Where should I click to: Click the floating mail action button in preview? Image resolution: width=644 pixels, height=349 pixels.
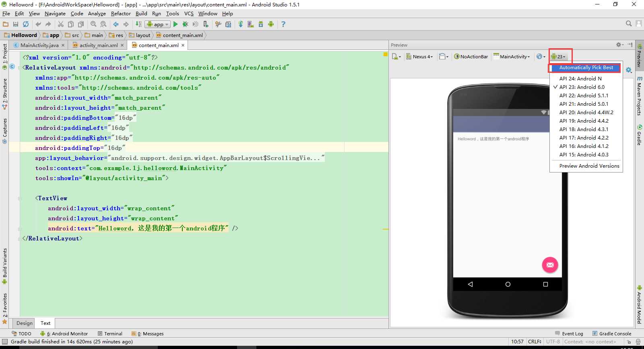550,265
